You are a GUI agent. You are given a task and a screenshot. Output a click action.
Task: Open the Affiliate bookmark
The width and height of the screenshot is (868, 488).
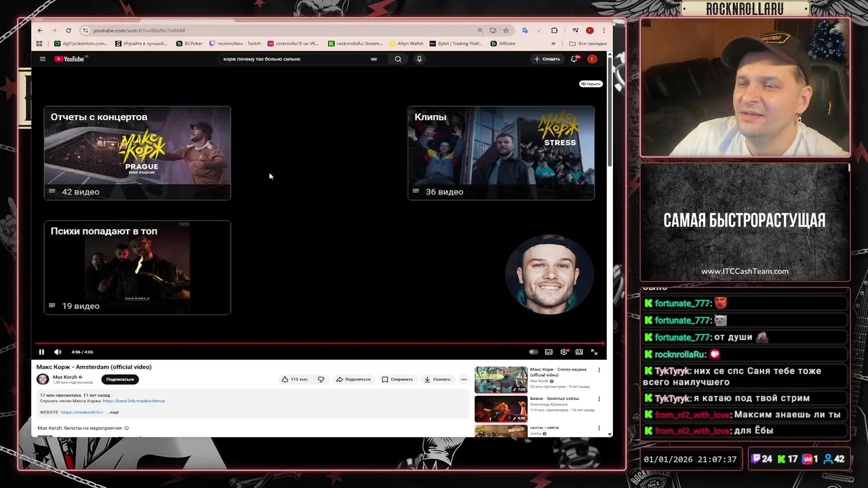click(502, 43)
